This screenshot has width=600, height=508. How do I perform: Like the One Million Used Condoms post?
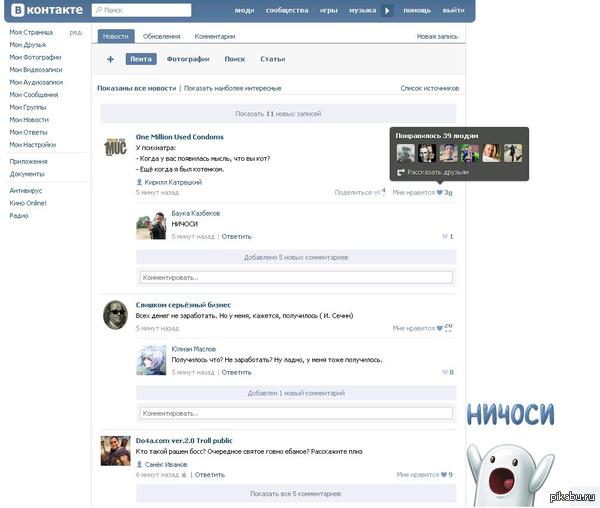click(440, 192)
